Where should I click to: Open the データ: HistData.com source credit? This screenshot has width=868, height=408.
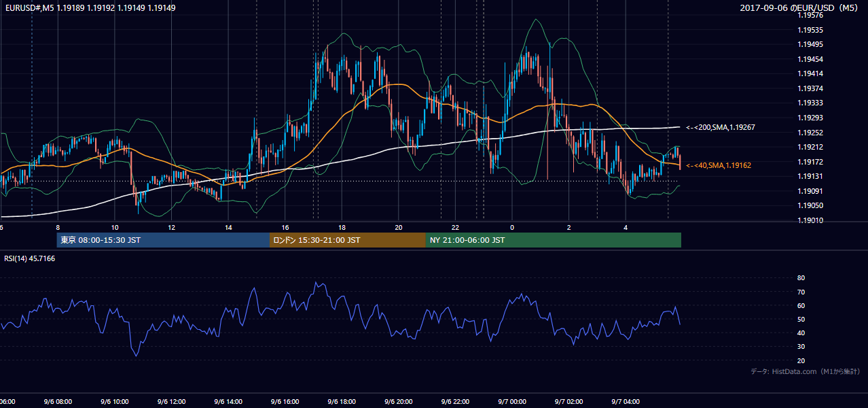click(x=806, y=371)
